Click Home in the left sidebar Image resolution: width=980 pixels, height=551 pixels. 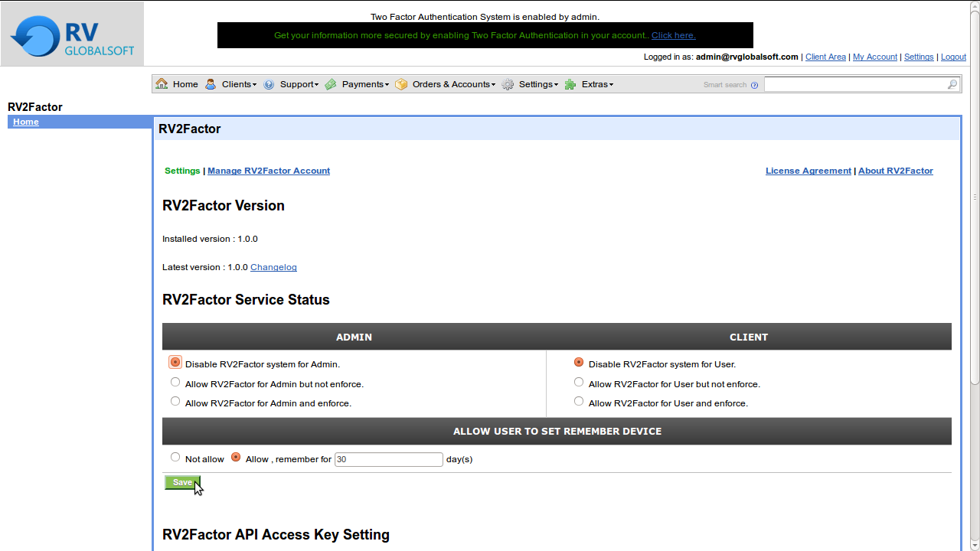(x=26, y=122)
